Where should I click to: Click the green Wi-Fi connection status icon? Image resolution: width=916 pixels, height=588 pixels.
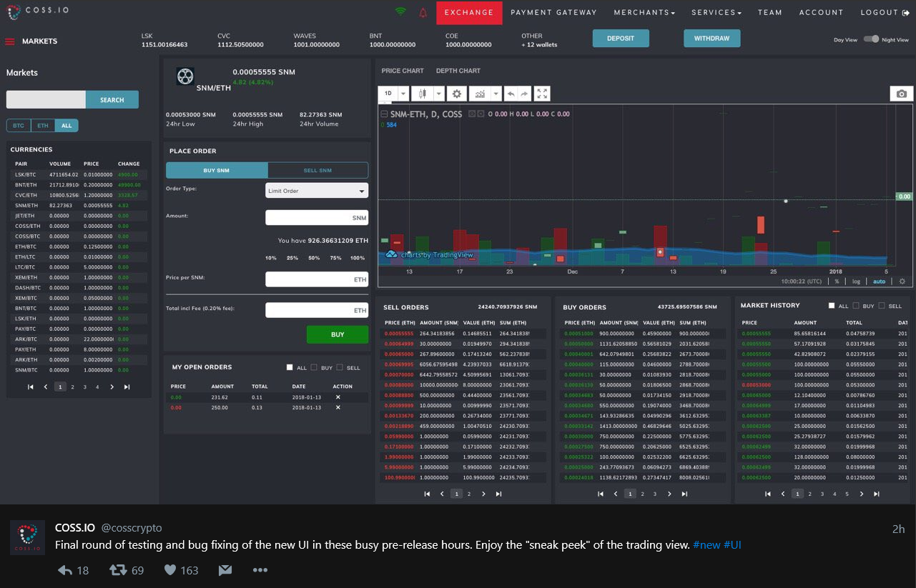[400, 12]
